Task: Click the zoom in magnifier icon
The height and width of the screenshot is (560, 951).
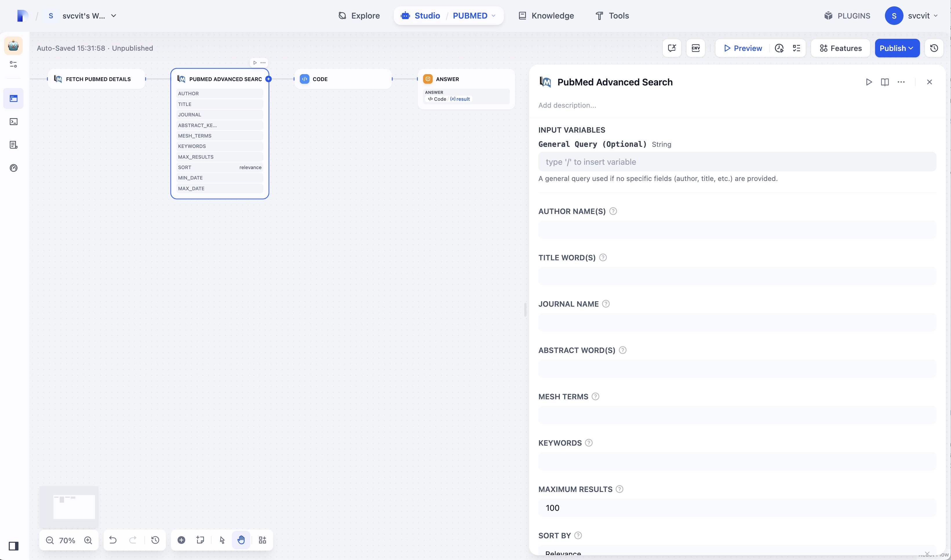Action: click(88, 540)
